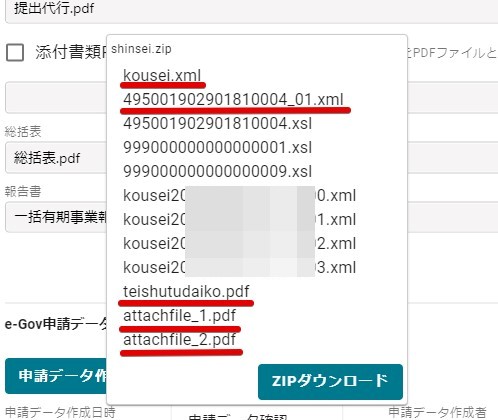
Task: Select the kousei file ending in 1.xml
Action: (x=240, y=220)
